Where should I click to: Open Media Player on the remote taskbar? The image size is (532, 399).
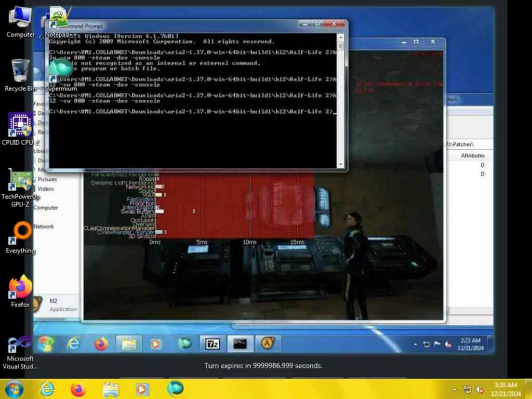[156, 344]
